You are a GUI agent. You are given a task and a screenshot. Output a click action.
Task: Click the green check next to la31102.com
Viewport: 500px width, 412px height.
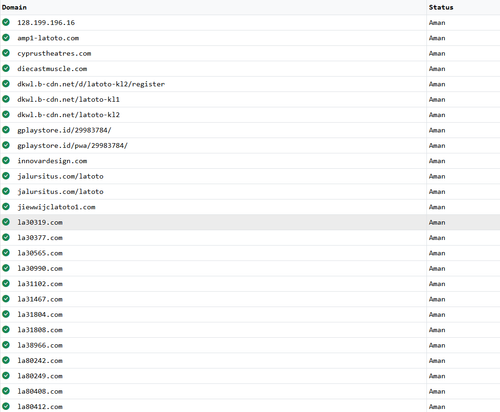(6, 283)
